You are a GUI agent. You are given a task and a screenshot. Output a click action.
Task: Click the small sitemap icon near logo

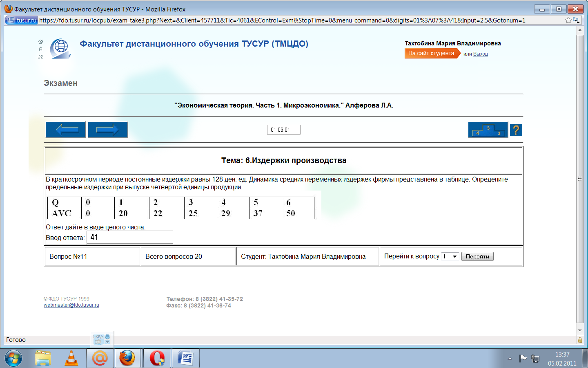click(x=40, y=57)
